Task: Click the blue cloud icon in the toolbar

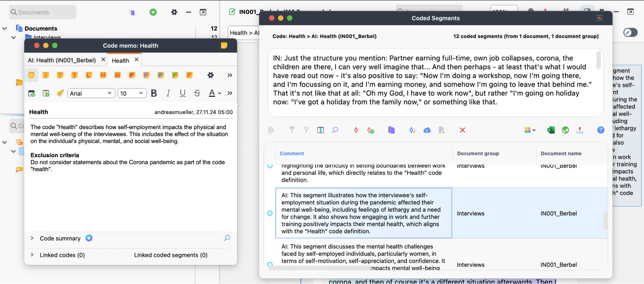Action: pyautogui.click(x=427, y=130)
